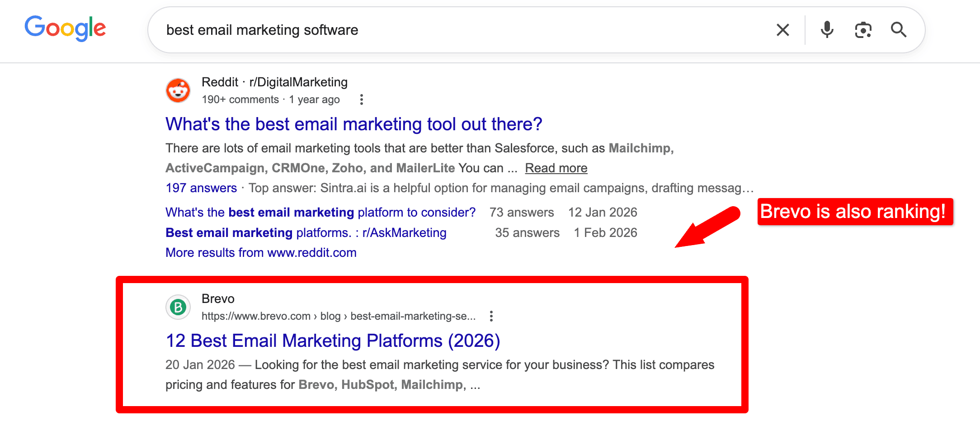Open Google Lens image search
This screenshot has width=980, height=426.
tap(863, 30)
